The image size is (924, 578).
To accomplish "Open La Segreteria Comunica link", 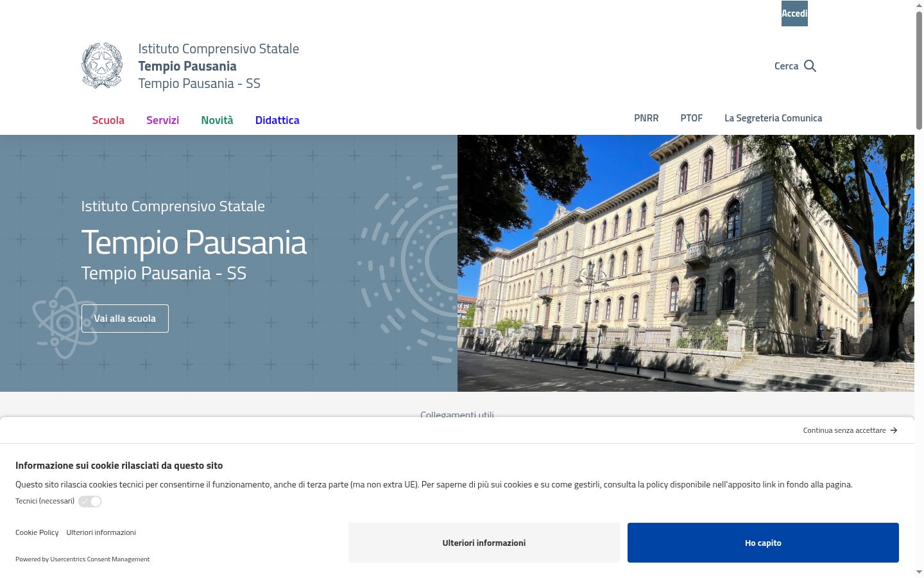I will pyautogui.click(x=773, y=118).
